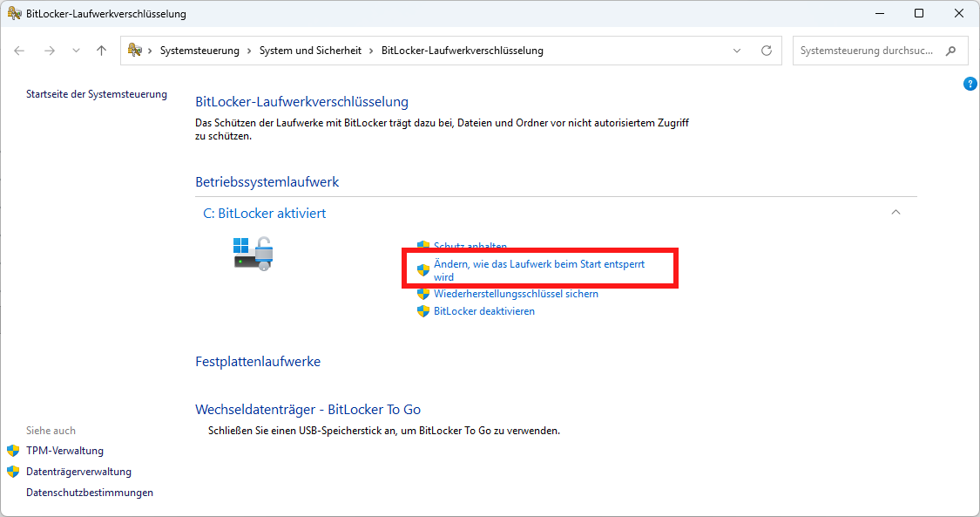Click Wechseldatenträger - BitLocker To Go heading
980x517 pixels.
point(308,410)
